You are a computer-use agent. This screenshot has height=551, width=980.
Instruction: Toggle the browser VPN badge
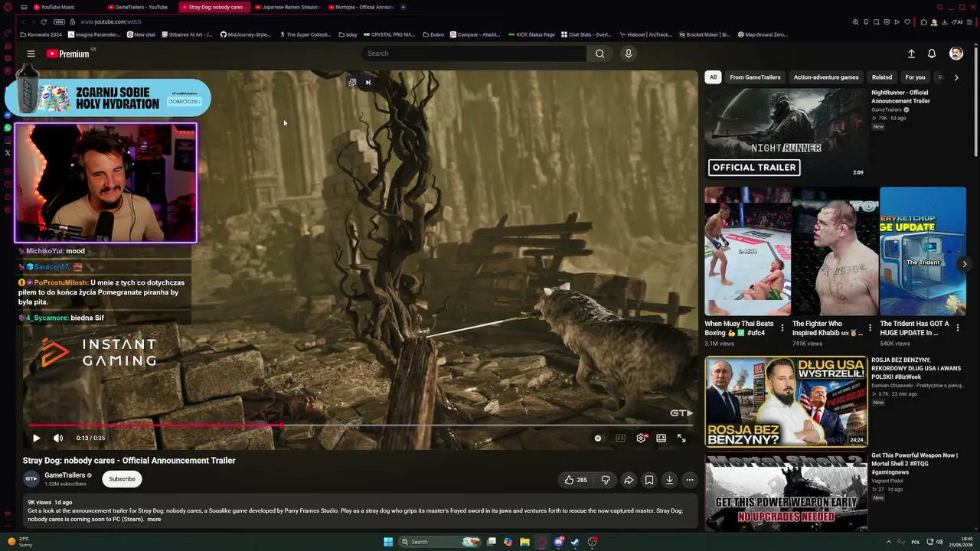(x=59, y=21)
